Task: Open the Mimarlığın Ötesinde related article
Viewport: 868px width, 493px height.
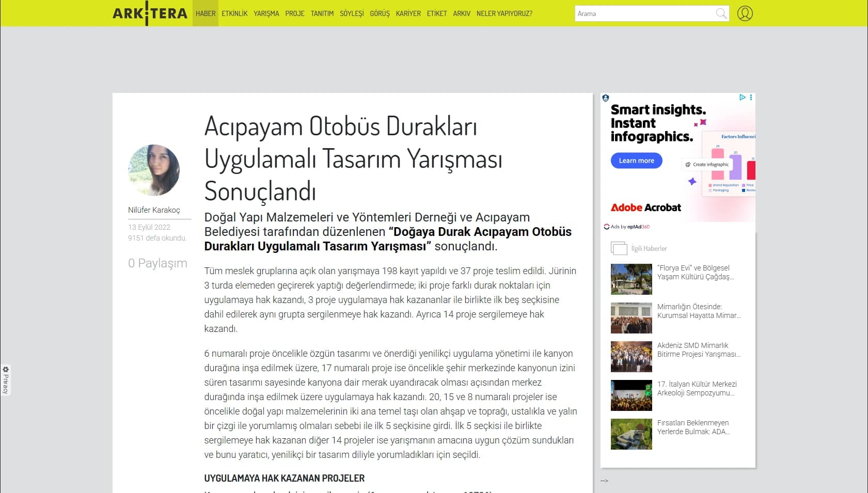Action: coord(699,311)
